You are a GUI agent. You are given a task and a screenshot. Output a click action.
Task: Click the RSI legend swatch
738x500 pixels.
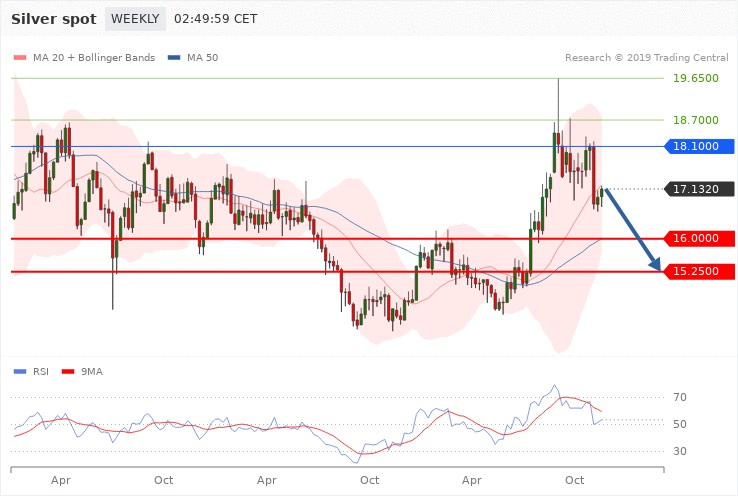(x=20, y=371)
